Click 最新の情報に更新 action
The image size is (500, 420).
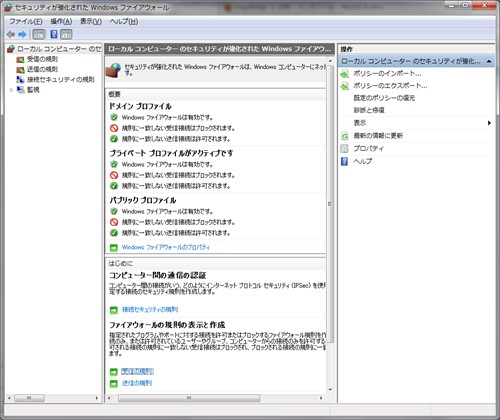378,135
